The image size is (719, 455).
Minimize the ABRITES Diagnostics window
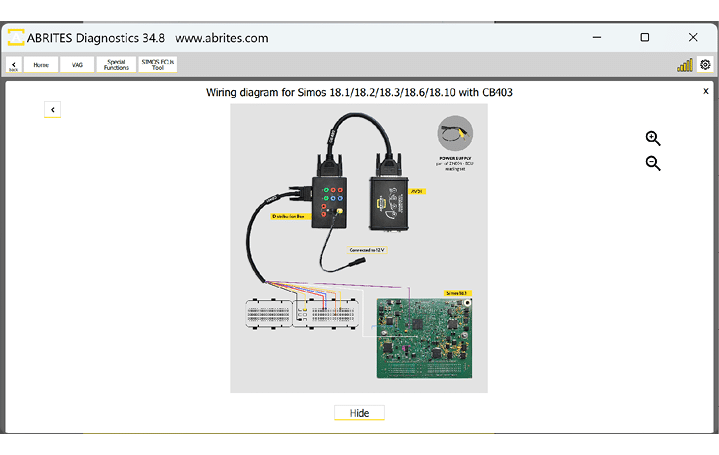pyautogui.click(x=596, y=38)
